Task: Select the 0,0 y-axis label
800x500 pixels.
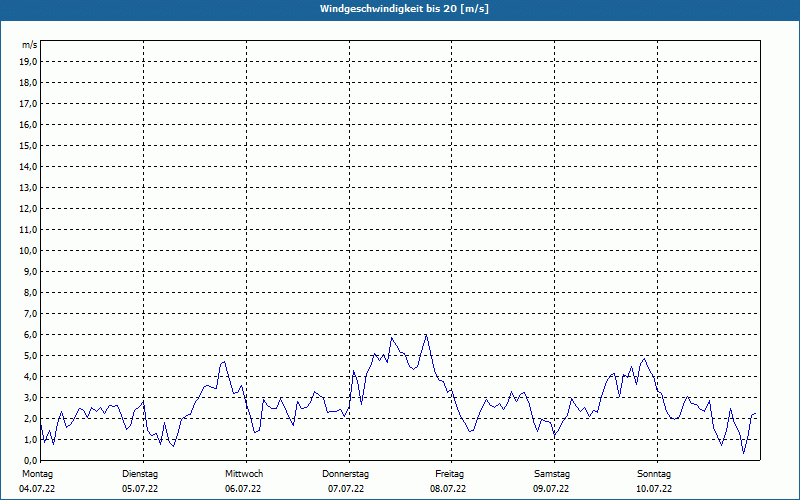Action: tap(31, 460)
